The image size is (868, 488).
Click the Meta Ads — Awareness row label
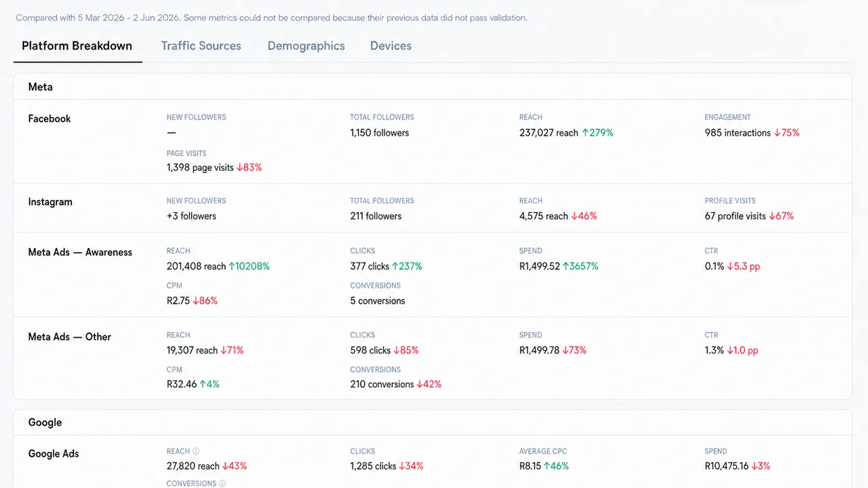coord(80,252)
